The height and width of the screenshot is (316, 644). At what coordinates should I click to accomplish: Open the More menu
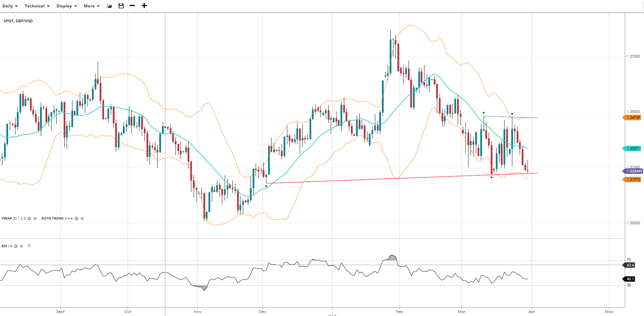point(92,6)
